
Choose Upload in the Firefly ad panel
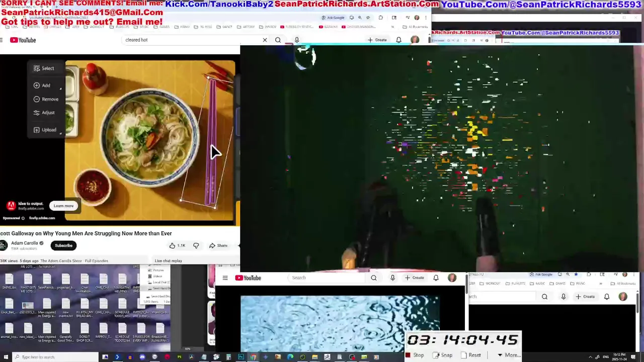45,130
